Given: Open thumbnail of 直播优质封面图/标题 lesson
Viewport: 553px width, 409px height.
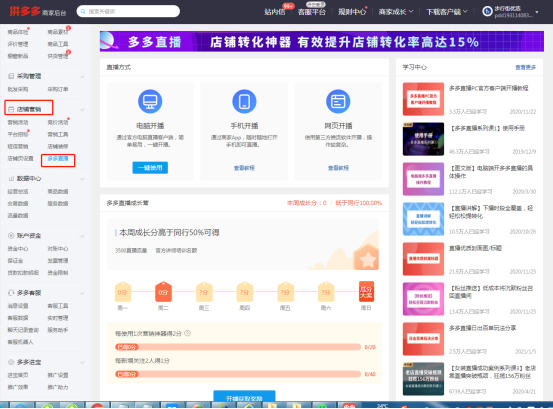Looking at the screenshot, I should pos(423,259).
